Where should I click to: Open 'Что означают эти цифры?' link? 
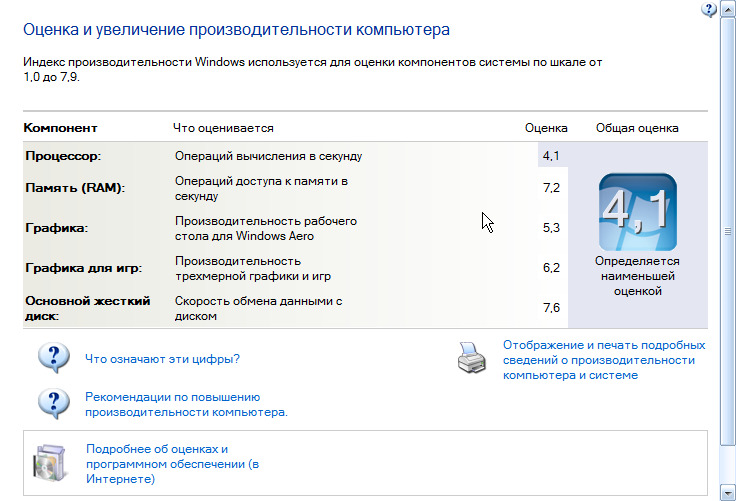(162, 358)
